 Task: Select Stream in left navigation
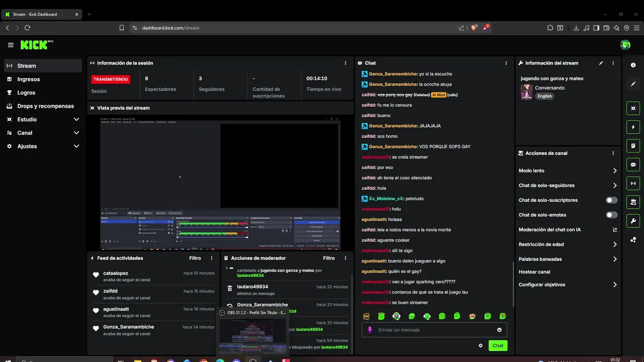pyautogui.click(x=43, y=66)
